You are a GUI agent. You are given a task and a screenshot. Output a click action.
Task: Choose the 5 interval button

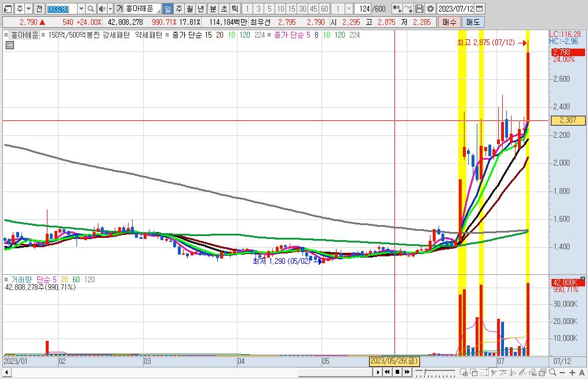[x=269, y=9]
